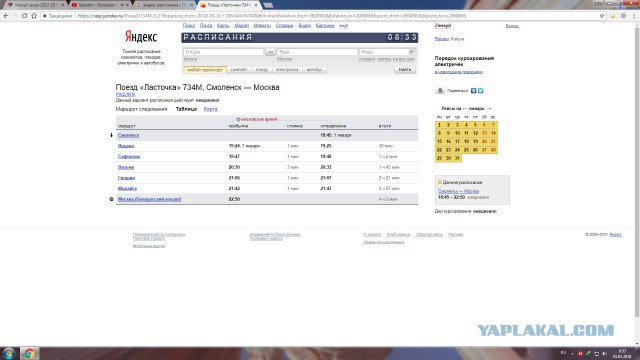Close the Sabaton YouTube tab
Viewport: 640px width, 360px height.
pos(127,5)
